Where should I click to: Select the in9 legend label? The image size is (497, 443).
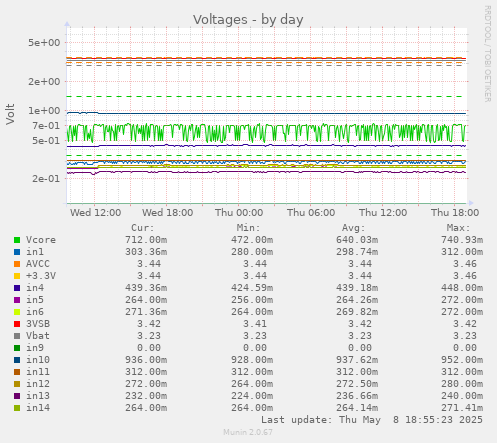[35, 348]
